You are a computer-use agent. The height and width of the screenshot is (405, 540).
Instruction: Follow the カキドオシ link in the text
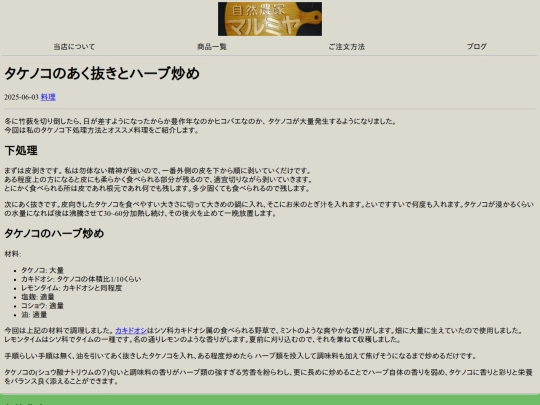[131, 331]
